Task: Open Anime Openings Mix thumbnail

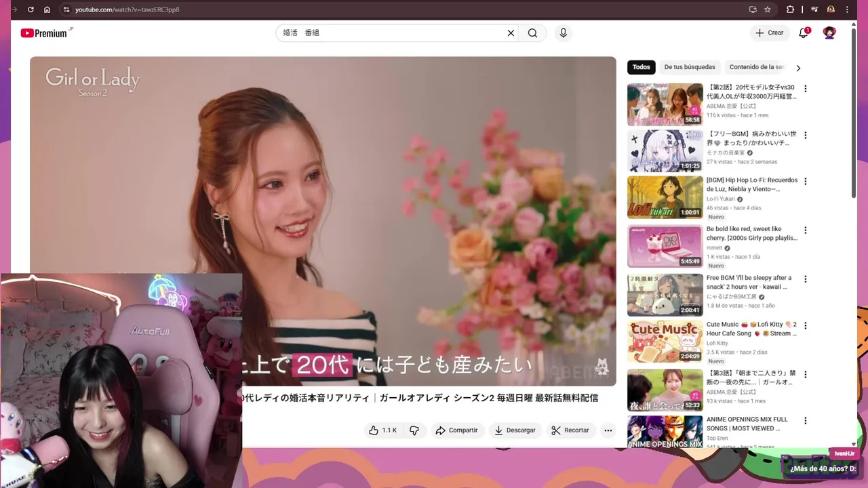Action: [x=665, y=432]
